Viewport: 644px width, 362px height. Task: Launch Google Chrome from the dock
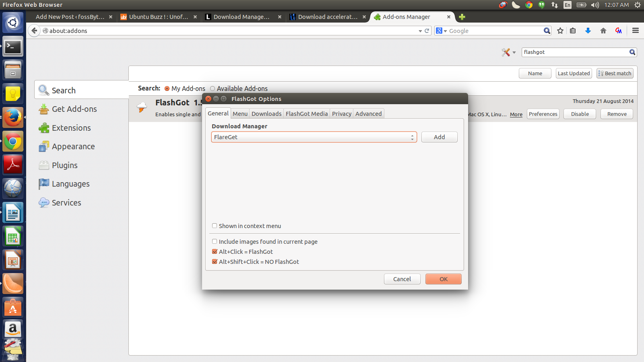click(13, 142)
